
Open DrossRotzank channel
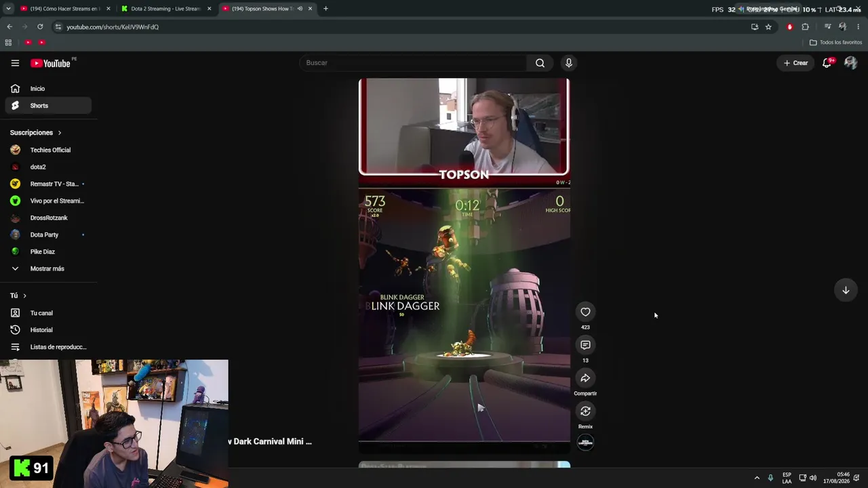[x=48, y=218]
